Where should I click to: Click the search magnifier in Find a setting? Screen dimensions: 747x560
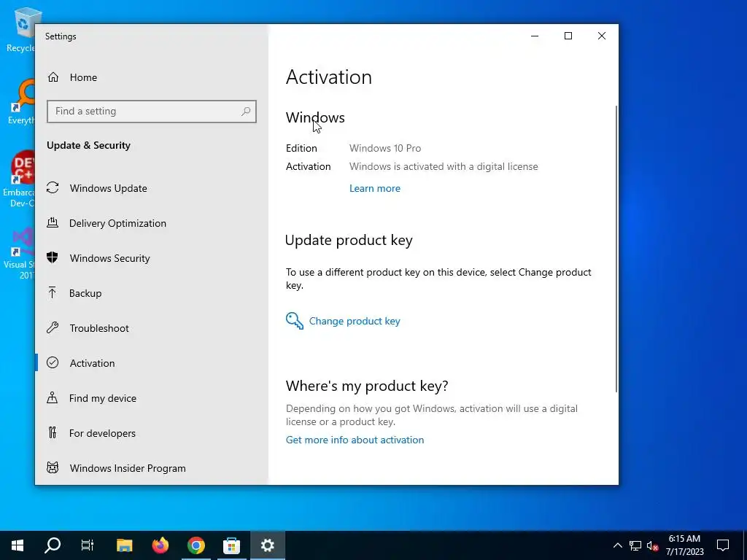pyautogui.click(x=246, y=112)
